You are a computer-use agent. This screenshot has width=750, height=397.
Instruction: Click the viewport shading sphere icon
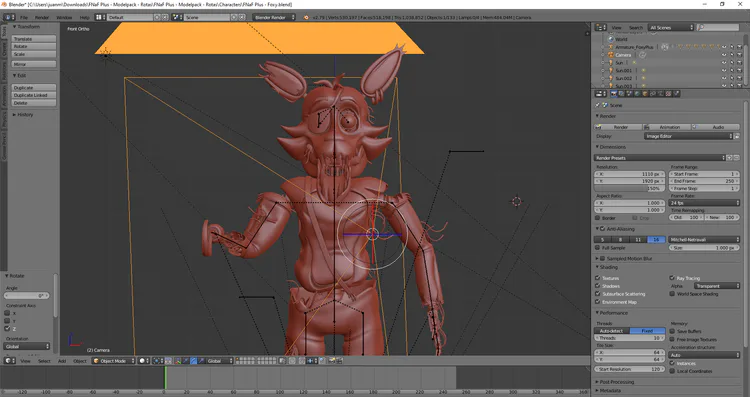(144, 361)
